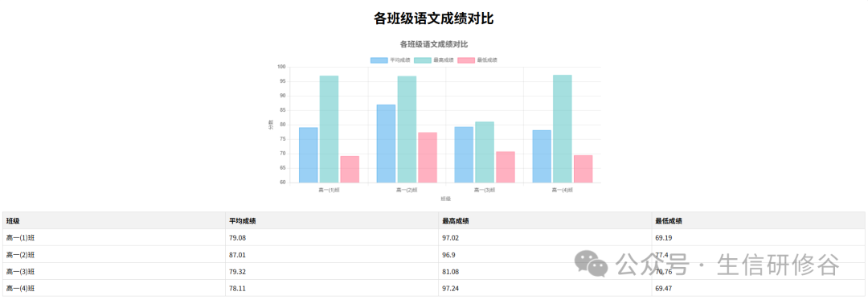Toggle 平均成绩 series in the chart legend
This screenshot has height=300, width=868.
pos(391,60)
